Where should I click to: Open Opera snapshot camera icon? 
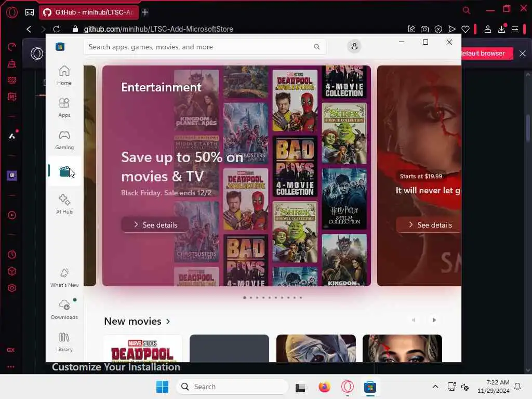click(x=424, y=29)
